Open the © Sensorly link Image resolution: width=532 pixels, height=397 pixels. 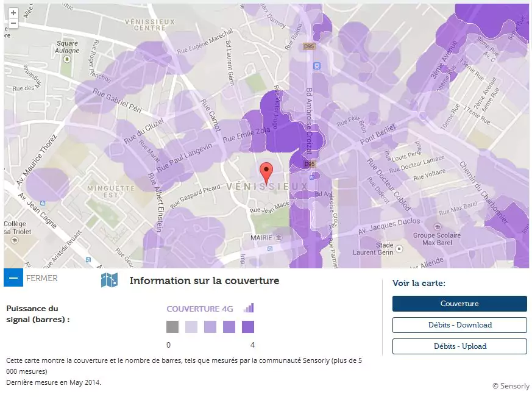pyautogui.click(x=511, y=386)
